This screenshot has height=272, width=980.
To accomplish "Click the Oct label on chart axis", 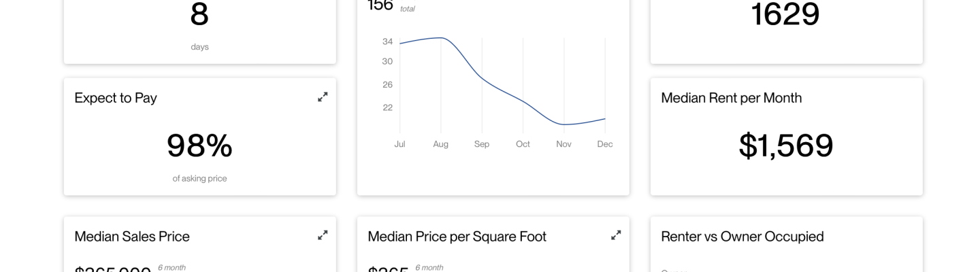I will [523, 144].
